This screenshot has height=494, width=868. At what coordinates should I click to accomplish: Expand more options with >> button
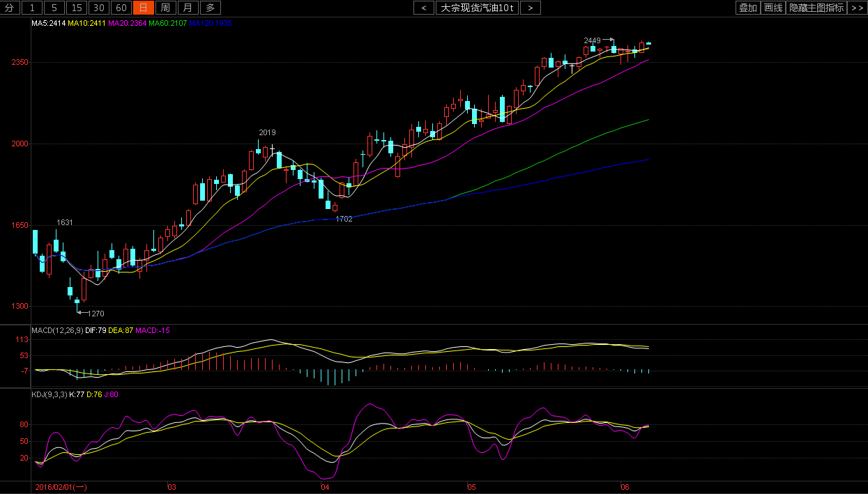click(x=857, y=8)
